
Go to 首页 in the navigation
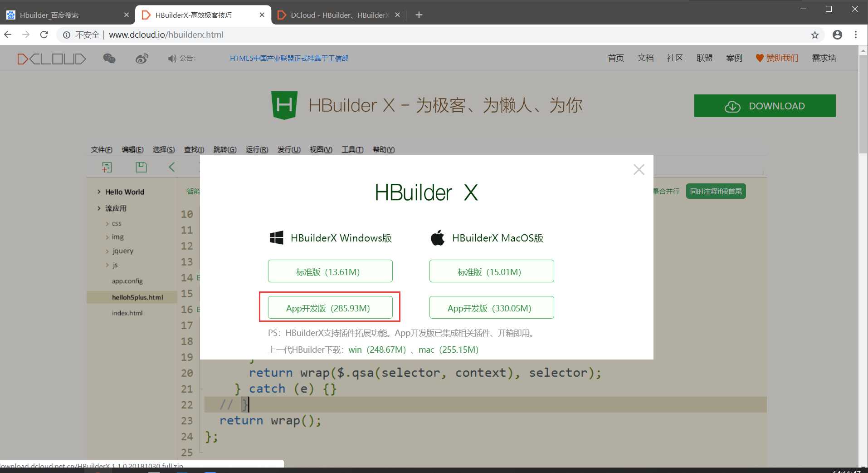coord(616,58)
